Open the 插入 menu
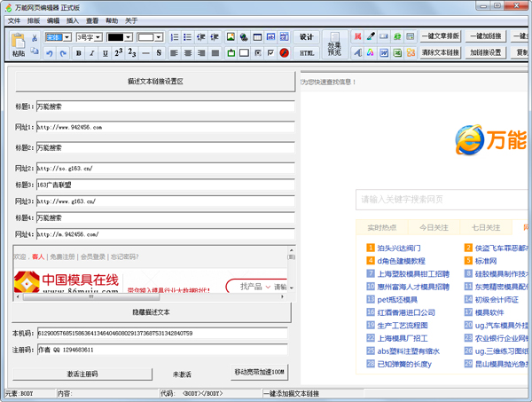This screenshot has width=532, height=402. pyautogui.click(x=73, y=21)
